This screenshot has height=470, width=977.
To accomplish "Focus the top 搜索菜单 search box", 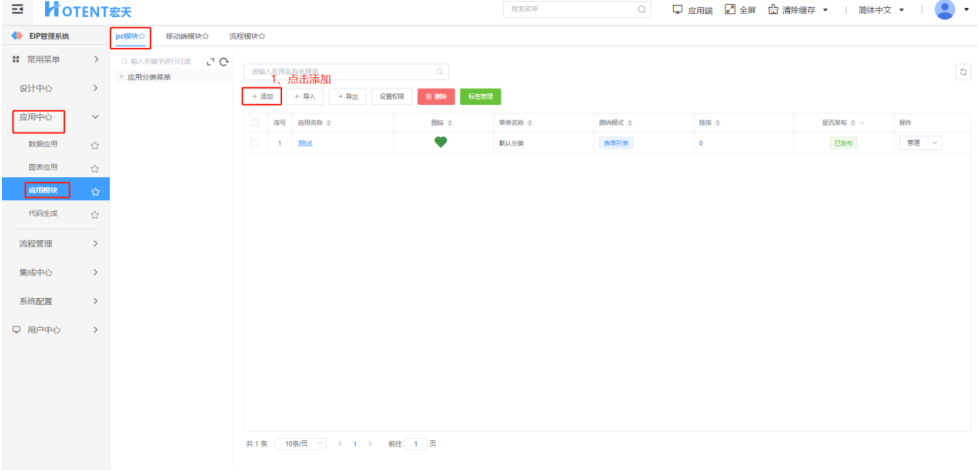I will pos(576,9).
